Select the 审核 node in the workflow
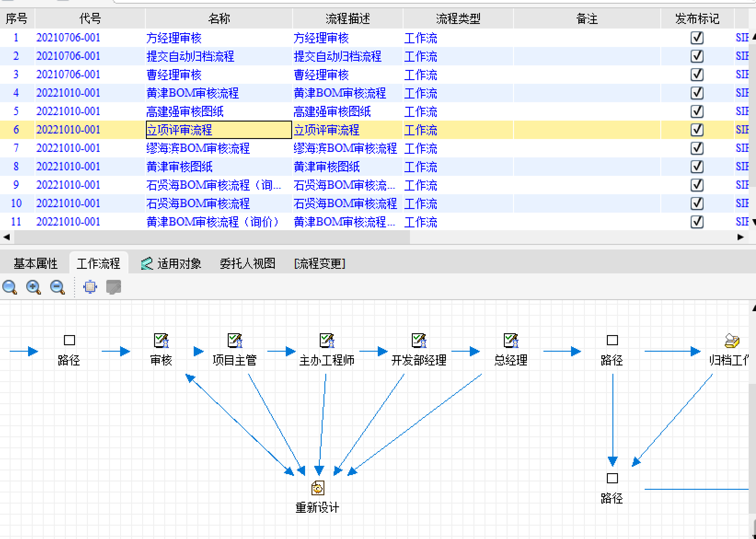The height and width of the screenshot is (539, 756). (x=161, y=350)
